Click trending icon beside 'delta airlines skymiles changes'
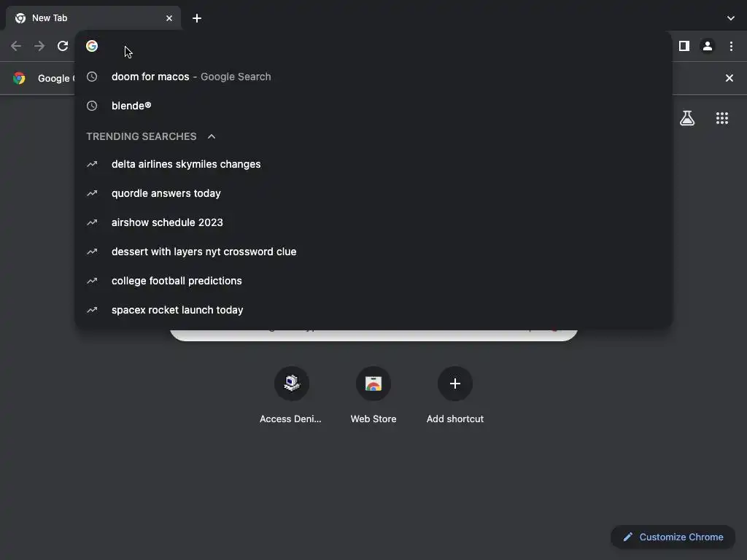This screenshot has height=560, width=747. 92,164
